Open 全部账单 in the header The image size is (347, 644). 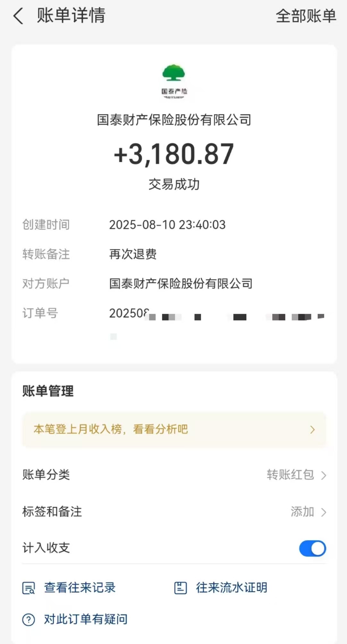pos(306,16)
